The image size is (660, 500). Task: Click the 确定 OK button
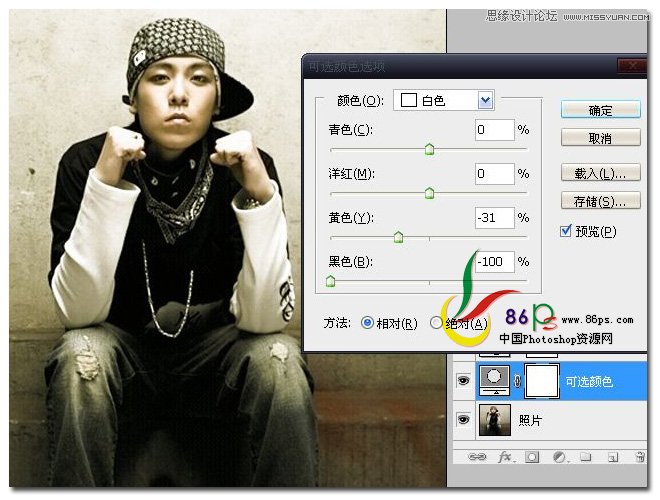tap(601, 110)
